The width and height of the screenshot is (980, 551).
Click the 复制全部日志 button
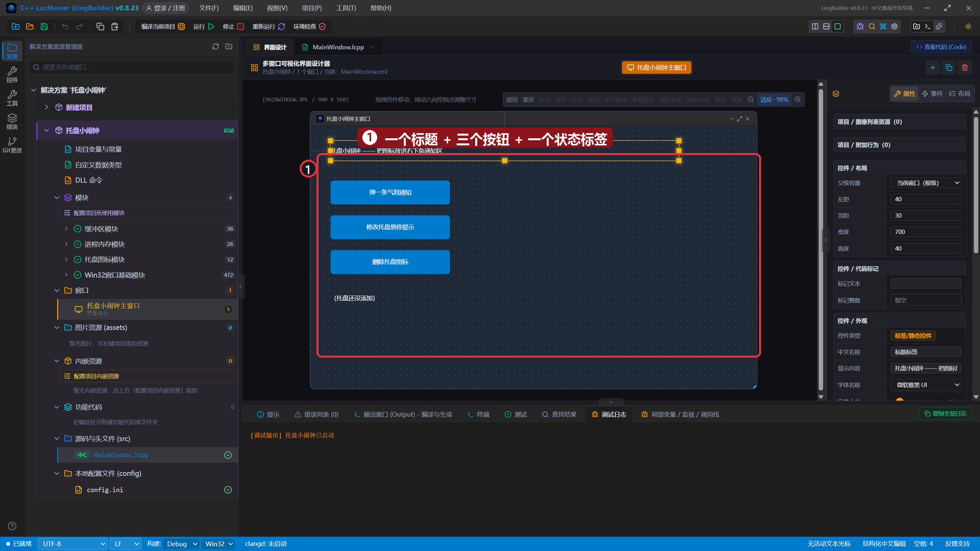[x=945, y=414]
